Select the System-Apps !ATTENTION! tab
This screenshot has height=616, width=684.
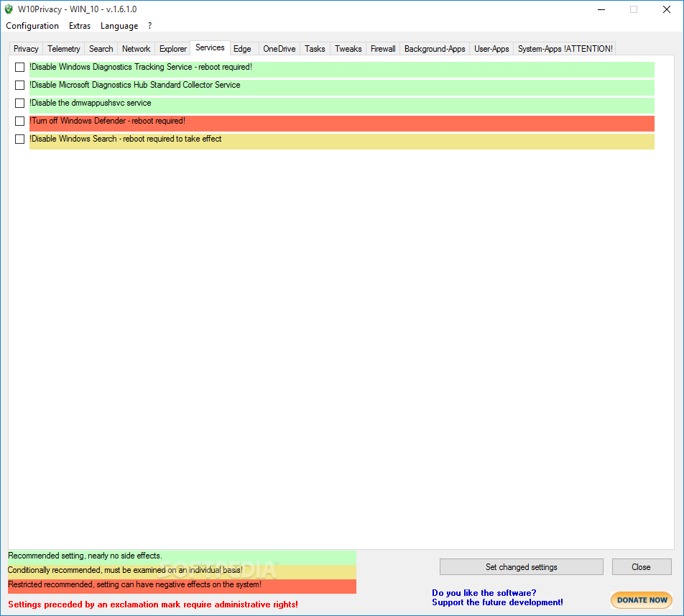(565, 49)
